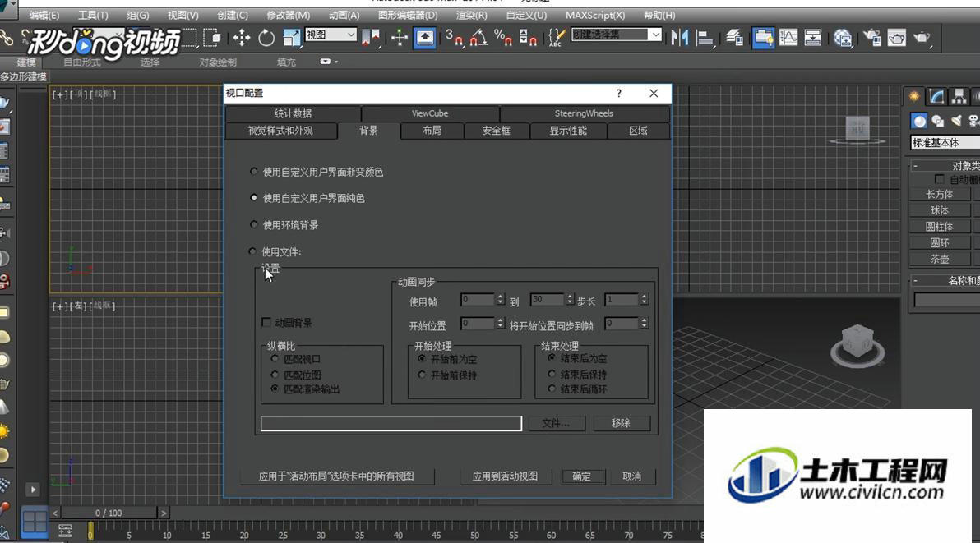Click 应用到活动视图 button

pyautogui.click(x=505, y=476)
